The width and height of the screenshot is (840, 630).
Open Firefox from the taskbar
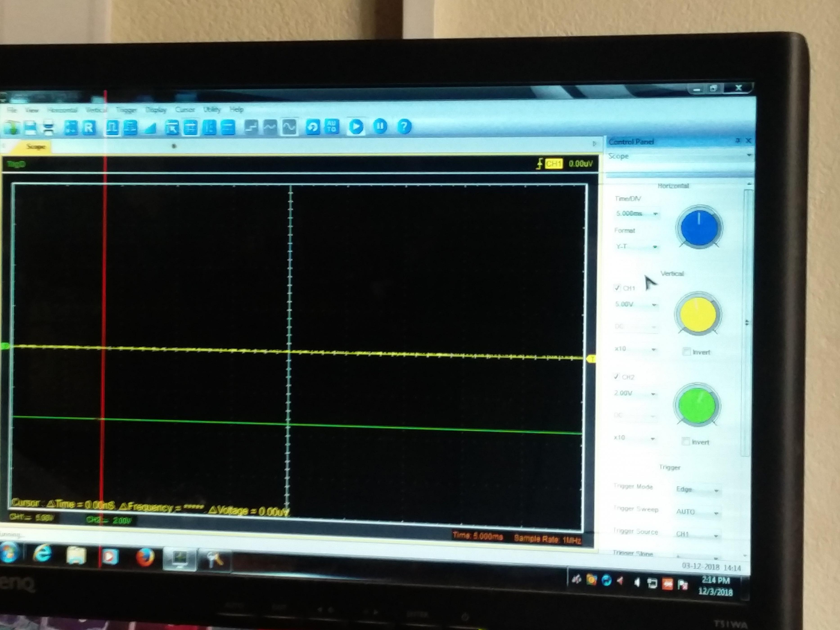145,558
